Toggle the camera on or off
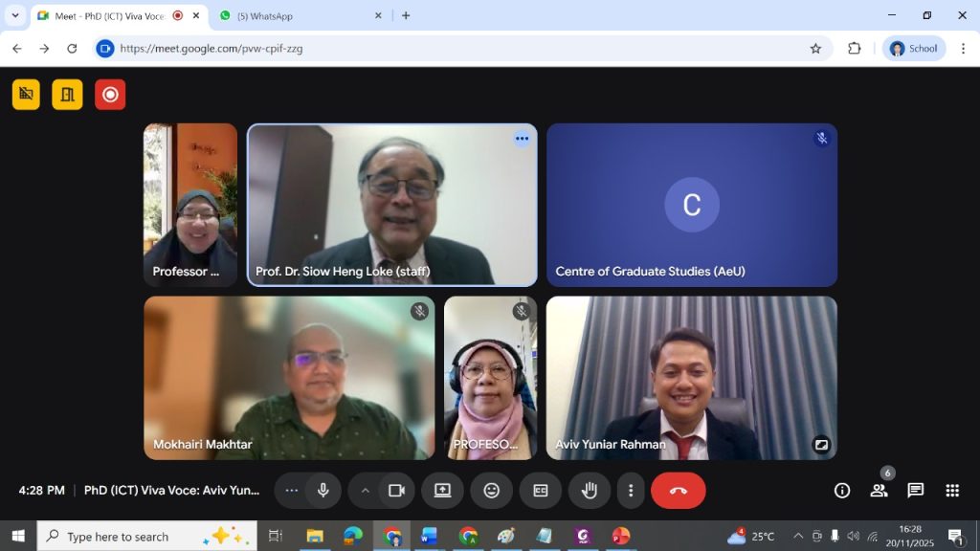The image size is (980, 551). pyautogui.click(x=396, y=491)
